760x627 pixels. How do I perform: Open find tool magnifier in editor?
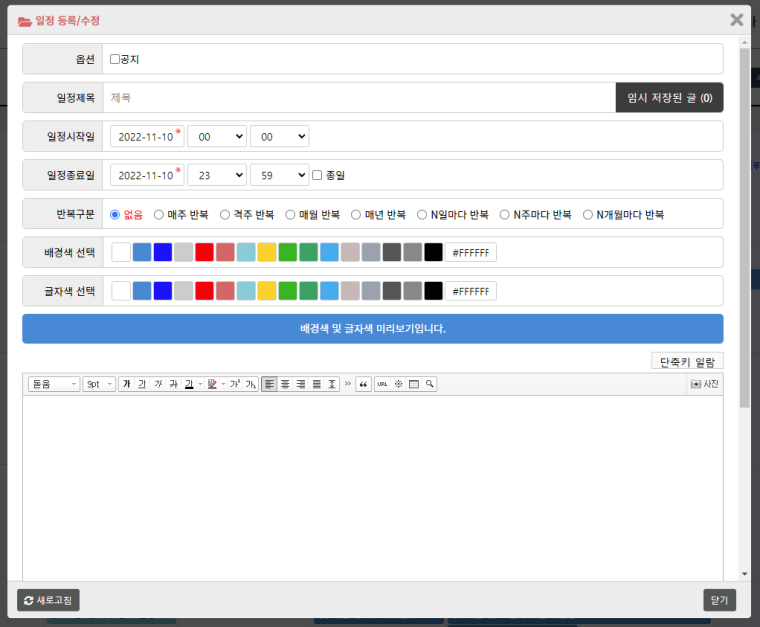pyautogui.click(x=429, y=384)
